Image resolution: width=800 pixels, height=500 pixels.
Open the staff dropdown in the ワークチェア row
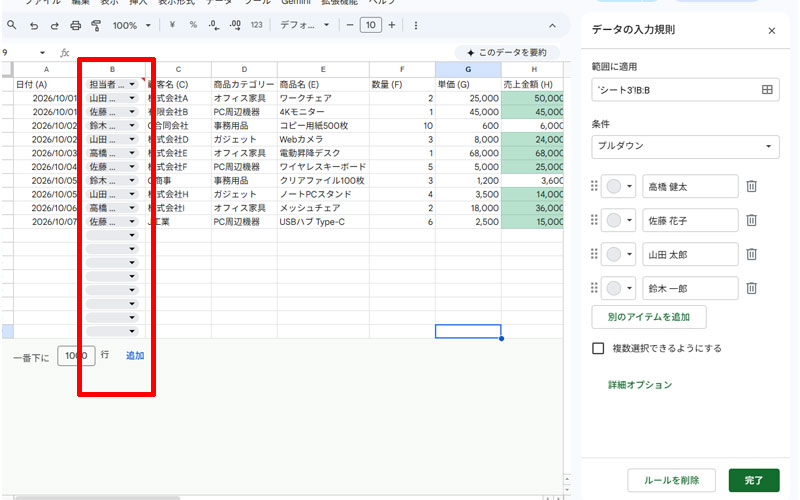(x=132, y=98)
